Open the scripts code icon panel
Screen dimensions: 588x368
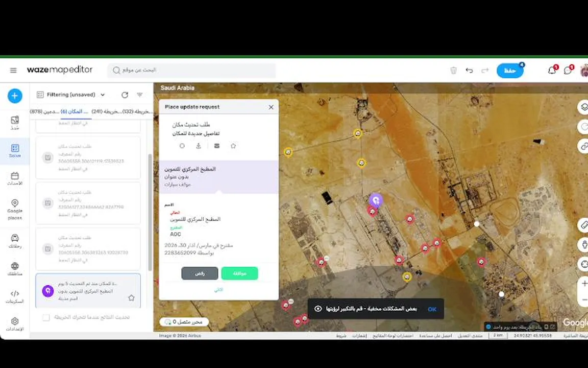[x=15, y=296]
